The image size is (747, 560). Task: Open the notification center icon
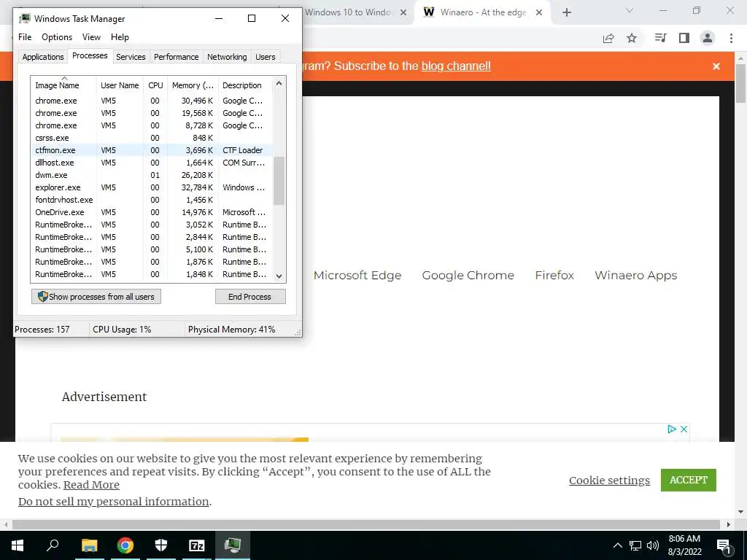pyautogui.click(x=724, y=545)
